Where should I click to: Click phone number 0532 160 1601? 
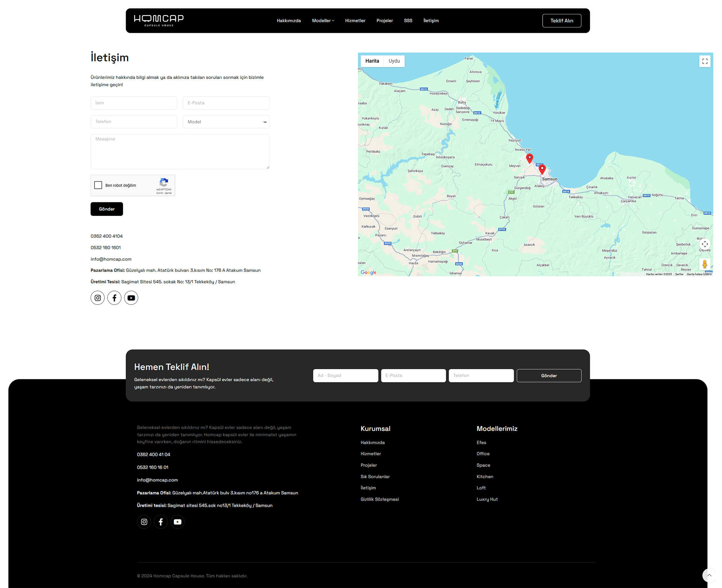[x=106, y=247]
